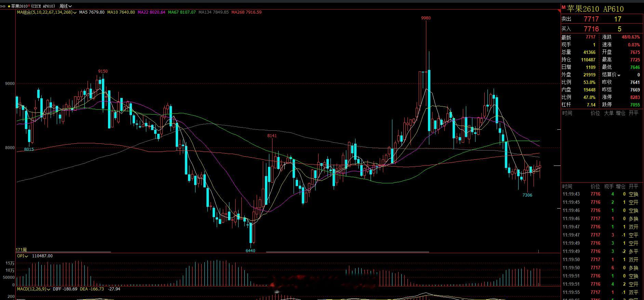This screenshot has width=644, height=300.
Task: Click the DIFF -180.69 label
Action: click(x=65, y=289)
